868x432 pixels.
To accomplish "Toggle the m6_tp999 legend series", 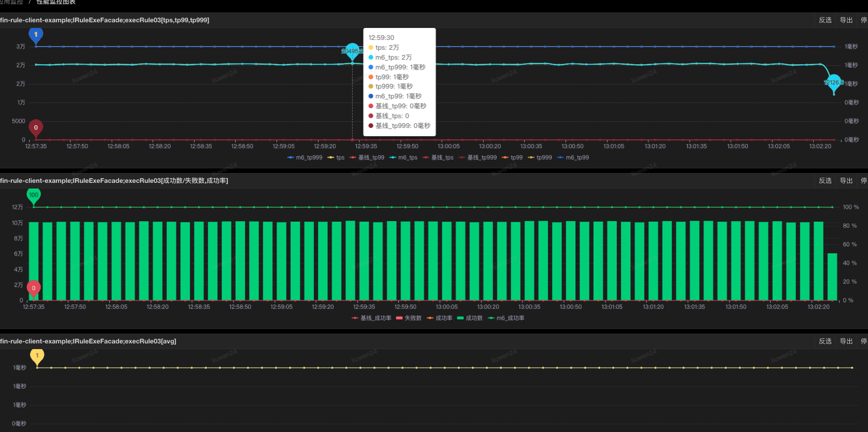I will coord(305,157).
